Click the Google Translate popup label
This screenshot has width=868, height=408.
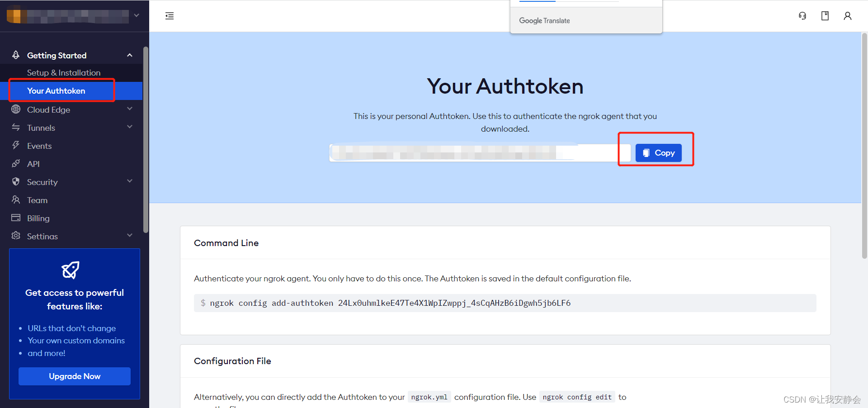[x=544, y=20]
